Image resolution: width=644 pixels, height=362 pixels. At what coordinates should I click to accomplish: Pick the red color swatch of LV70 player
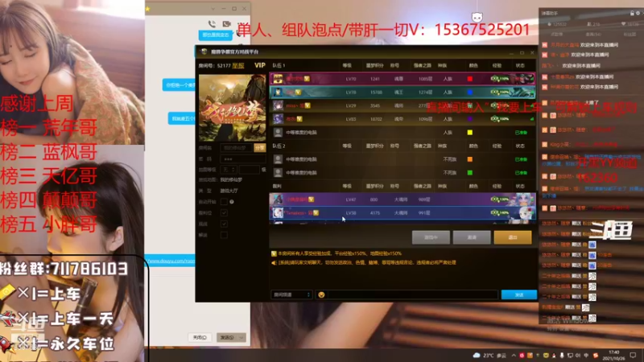[469, 79]
